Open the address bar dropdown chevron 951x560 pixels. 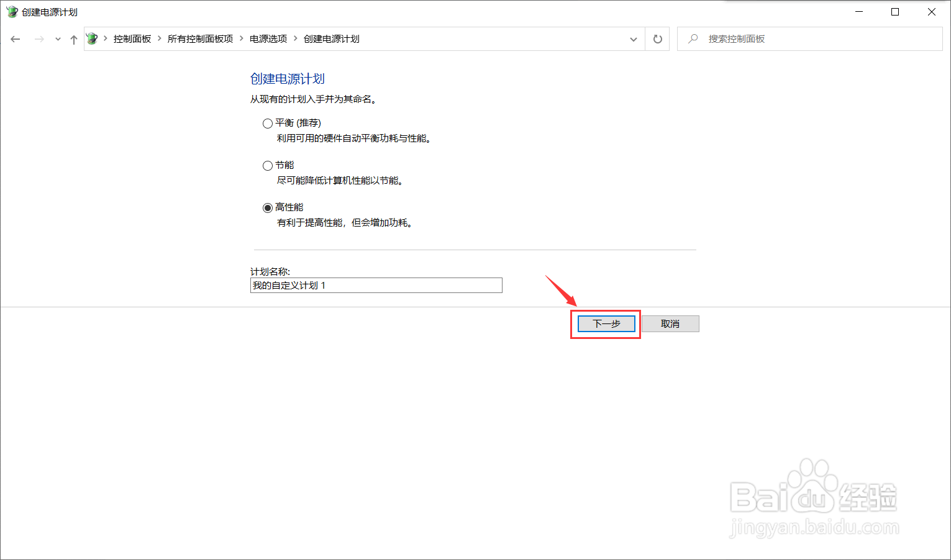634,38
